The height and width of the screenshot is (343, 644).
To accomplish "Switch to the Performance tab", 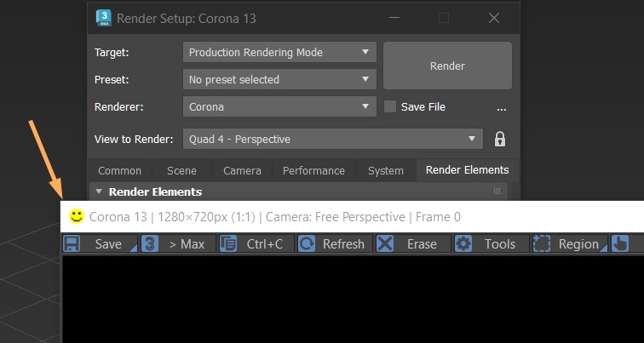I will (x=313, y=170).
